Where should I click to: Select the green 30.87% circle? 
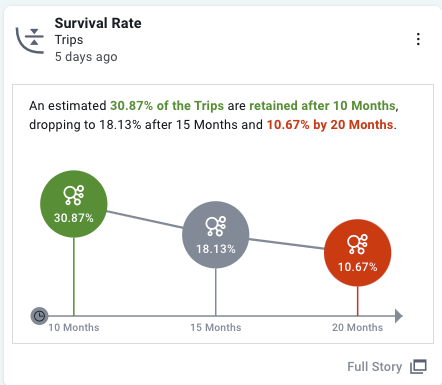click(74, 204)
